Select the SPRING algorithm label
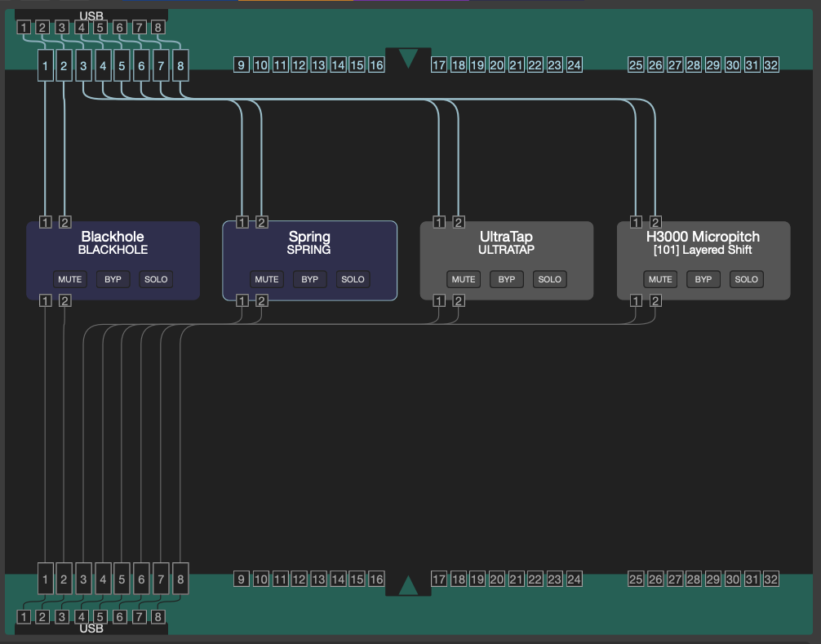The height and width of the screenshot is (644, 821). 309,250
